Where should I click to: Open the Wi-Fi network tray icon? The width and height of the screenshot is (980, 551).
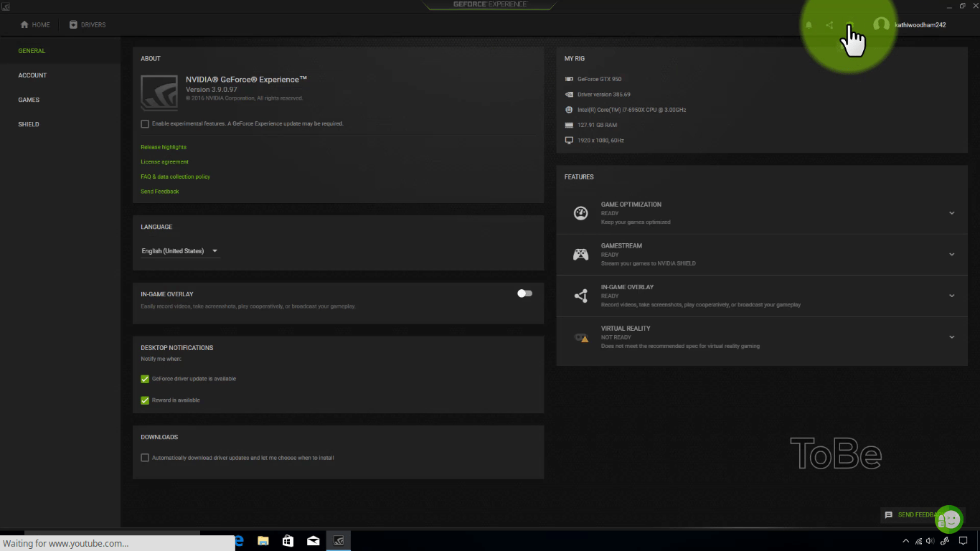tap(919, 541)
